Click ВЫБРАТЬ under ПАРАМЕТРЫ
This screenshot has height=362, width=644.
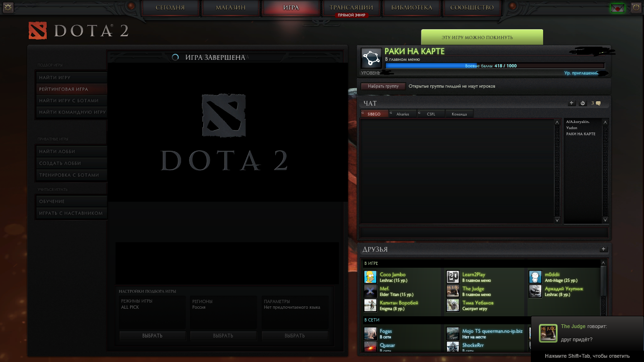click(x=295, y=336)
